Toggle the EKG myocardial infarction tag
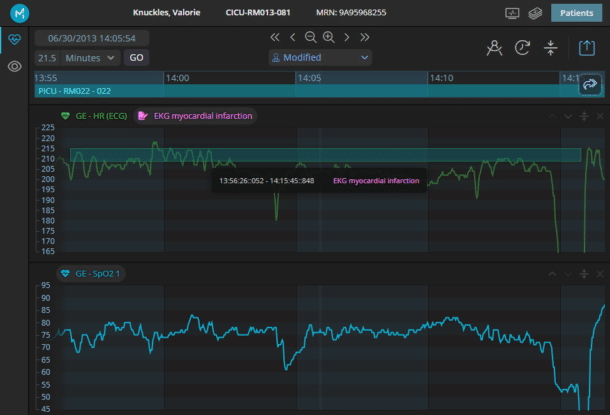The width and height of the screenshot is (610, 415). coord(195,116)
